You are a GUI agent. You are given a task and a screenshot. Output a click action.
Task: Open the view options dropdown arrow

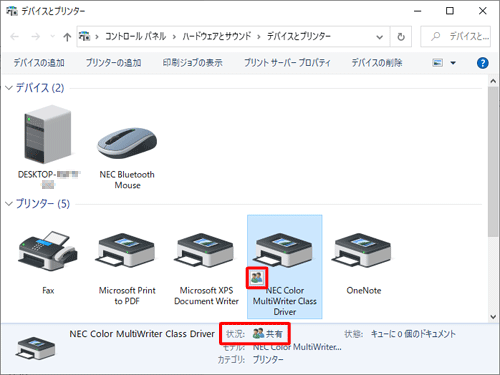pyautogui.click(x=453, y=63)
